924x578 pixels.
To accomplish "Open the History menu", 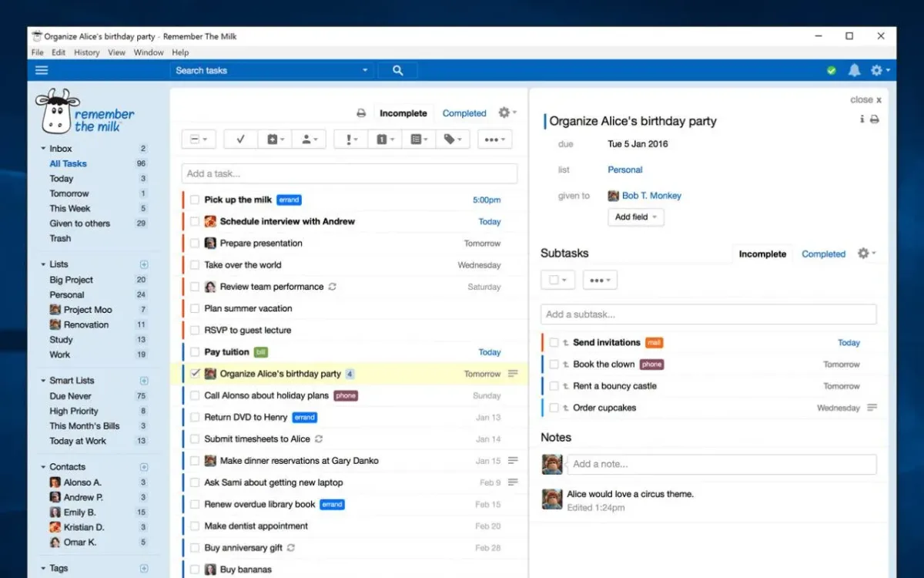I will point(86,52).
